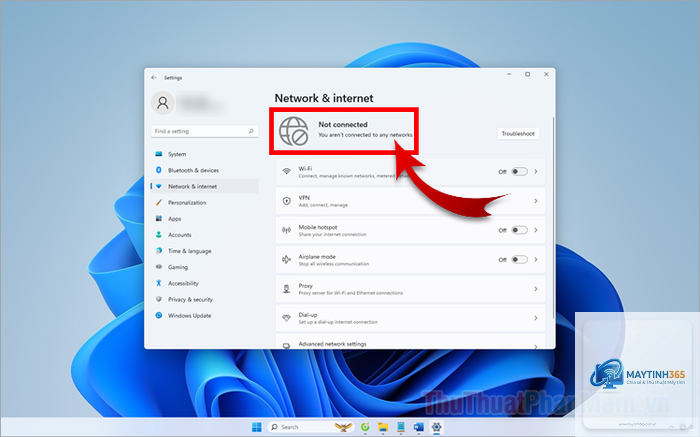
Task: Open the Time & language category label
Action: pyautogui.click(x=190, y=251)
